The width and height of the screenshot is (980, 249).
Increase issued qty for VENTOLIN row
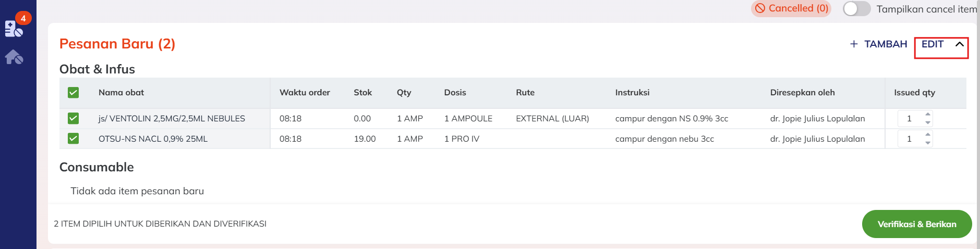928,115
